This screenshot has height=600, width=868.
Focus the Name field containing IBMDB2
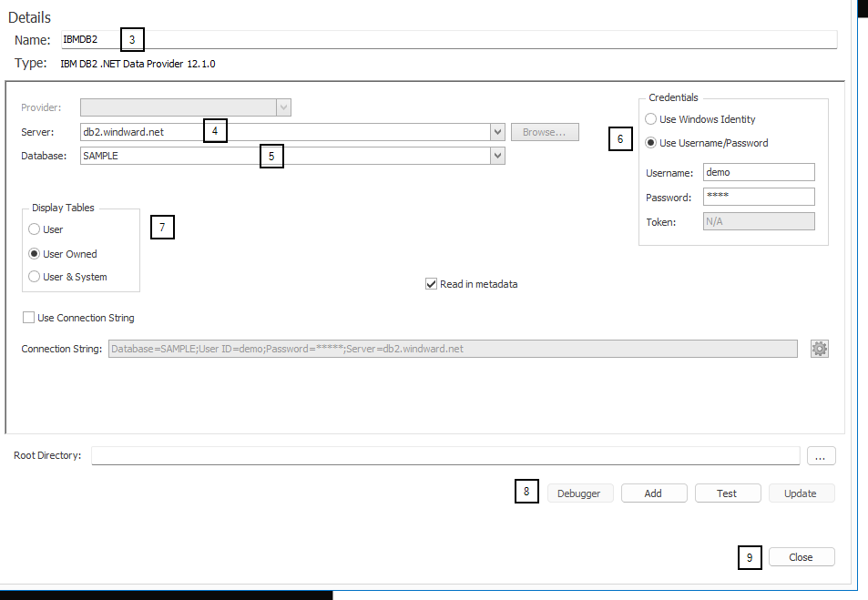pyautogui.click(x=448, y=39)
